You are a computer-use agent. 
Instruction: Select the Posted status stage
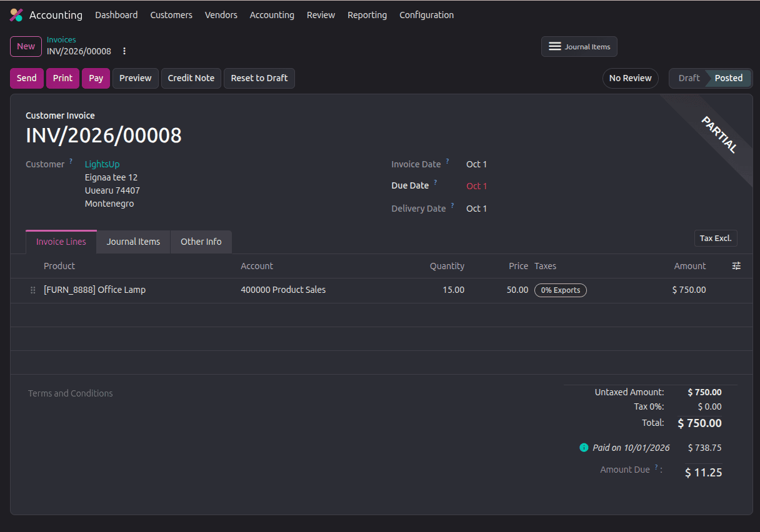click(x=729, y=78)
